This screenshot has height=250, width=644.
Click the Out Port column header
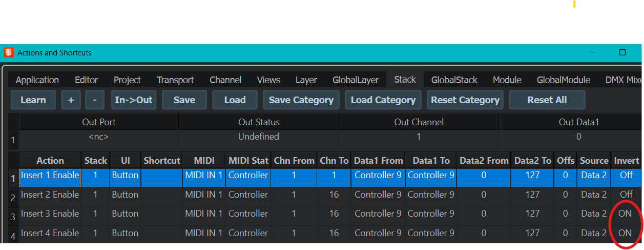click(x=99, y=122)
